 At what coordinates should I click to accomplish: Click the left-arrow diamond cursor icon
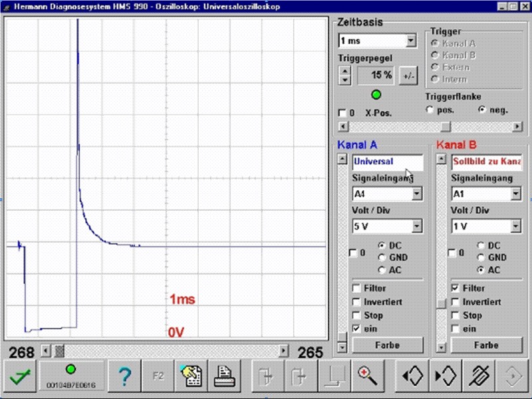pyautogui.click(x=412, y=376)
